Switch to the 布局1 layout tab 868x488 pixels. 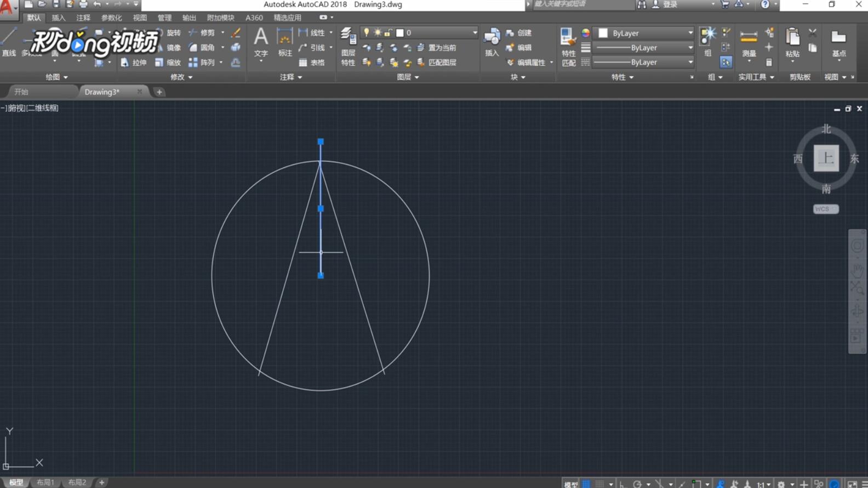click(x=45, y=483)
